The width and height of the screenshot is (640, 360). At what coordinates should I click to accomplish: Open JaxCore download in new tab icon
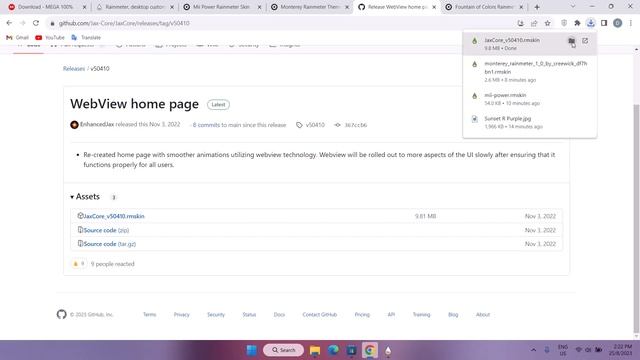point(585,41)
